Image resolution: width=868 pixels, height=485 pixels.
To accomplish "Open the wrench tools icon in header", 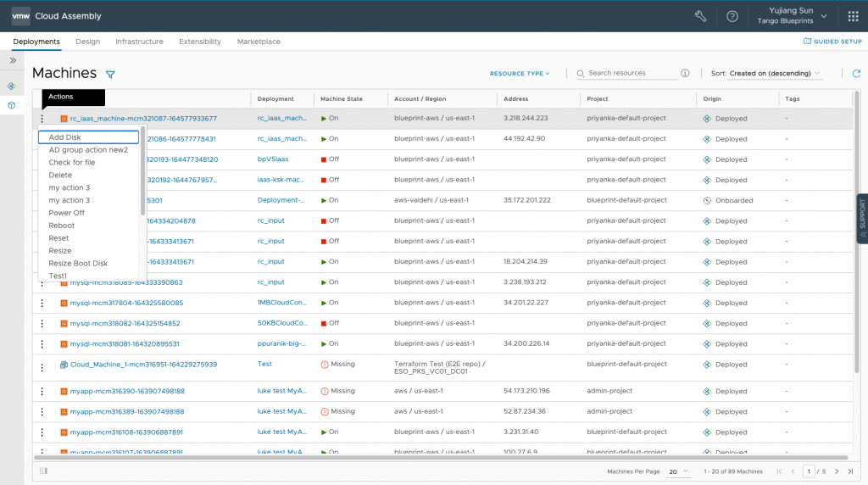I will (x=700, y=16).
